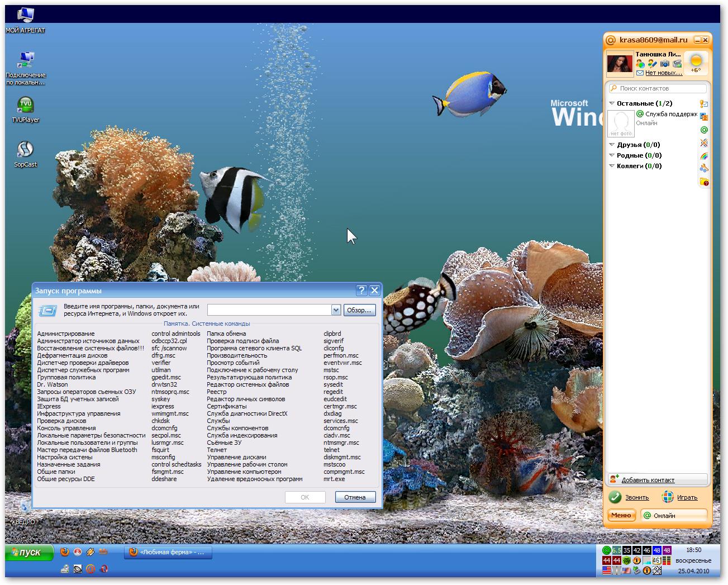Click the colorful globe games icon

[668, 497]
